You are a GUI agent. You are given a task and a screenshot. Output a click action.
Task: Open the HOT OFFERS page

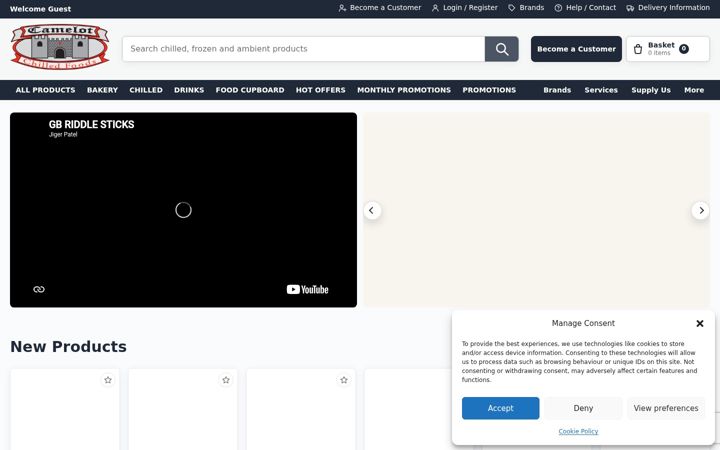[x=321, y=90]
